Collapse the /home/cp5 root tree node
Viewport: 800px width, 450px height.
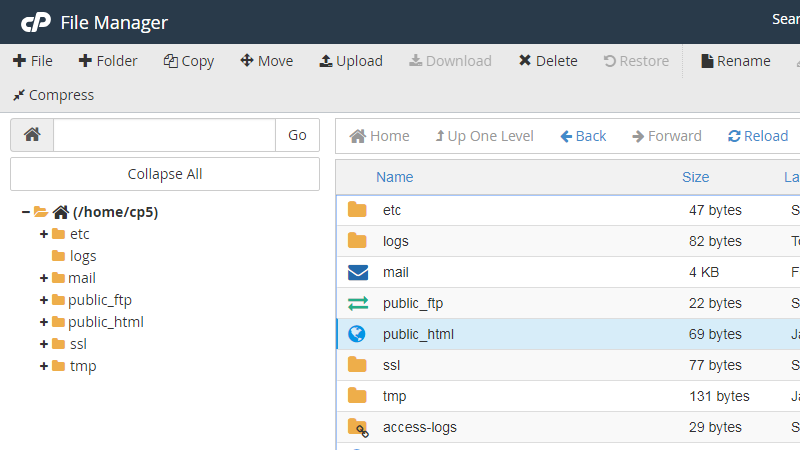26,212
